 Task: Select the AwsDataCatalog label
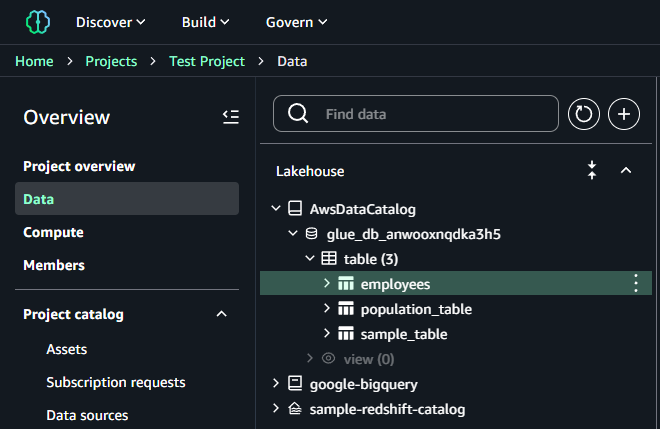[362, 209]
